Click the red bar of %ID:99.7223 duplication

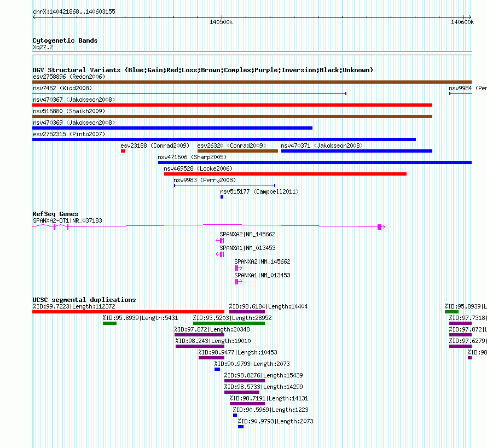128,312
